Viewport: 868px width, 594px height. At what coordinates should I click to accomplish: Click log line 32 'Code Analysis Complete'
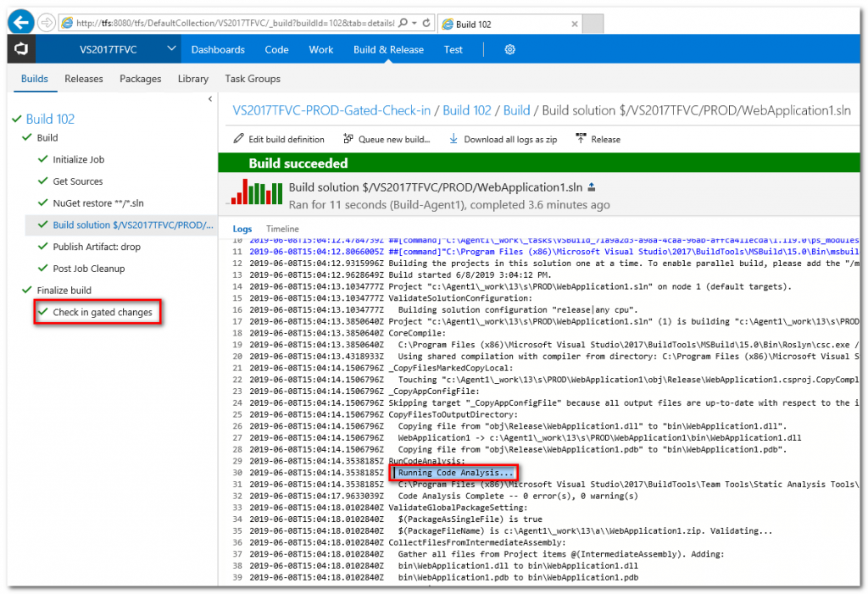(x=518, y=496)
